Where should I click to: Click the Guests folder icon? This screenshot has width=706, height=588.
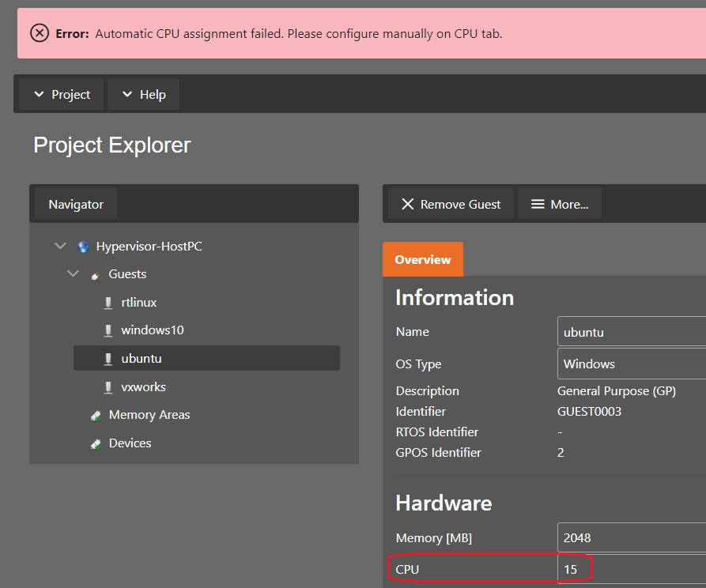[96, 274]
